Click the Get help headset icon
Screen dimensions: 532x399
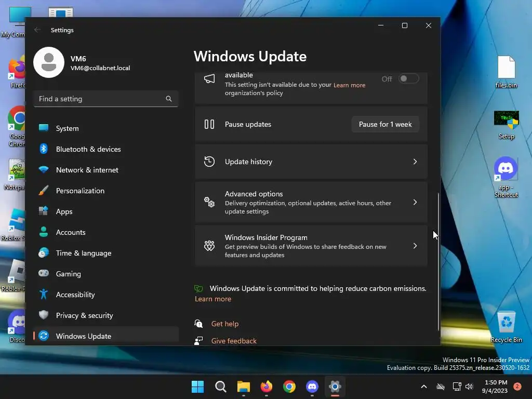tap(198, 324)
